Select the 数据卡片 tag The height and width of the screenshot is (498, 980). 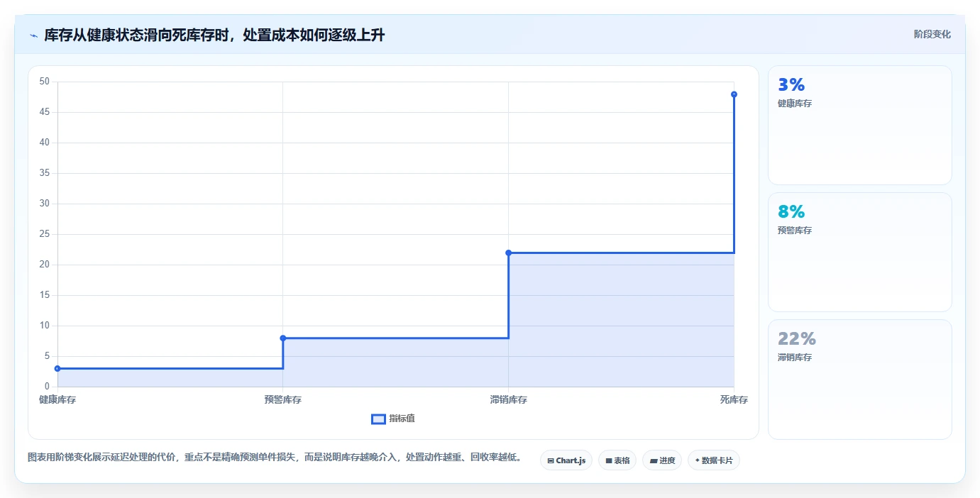[714, 460]
